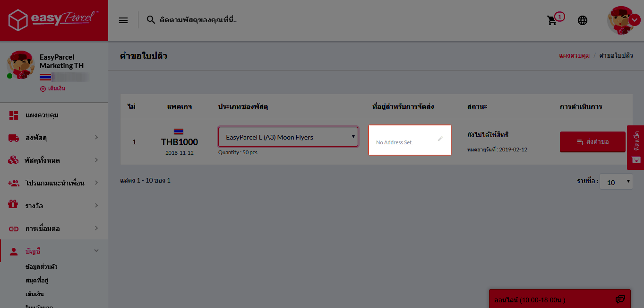Click the search magnifier icon
644x308 pixels.
click(151, 20)
